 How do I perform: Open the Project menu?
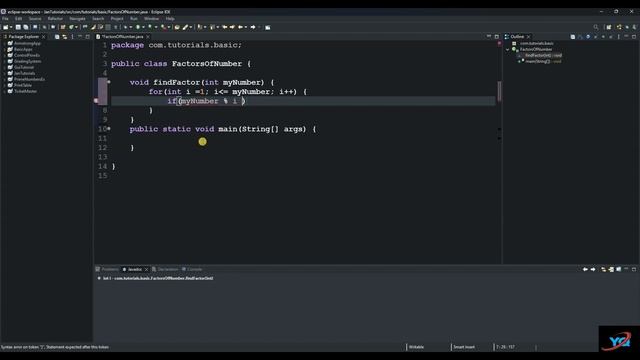(x=117, y=18)
